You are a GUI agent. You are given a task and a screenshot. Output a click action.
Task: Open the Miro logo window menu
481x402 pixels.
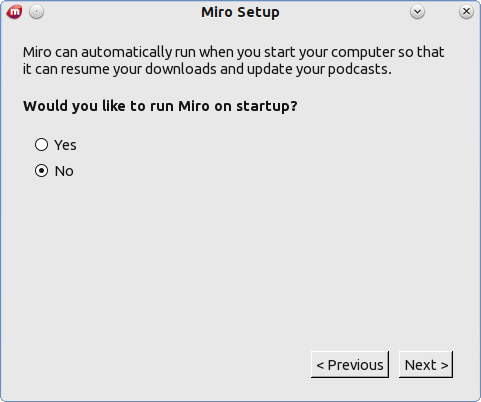[14, 12]
